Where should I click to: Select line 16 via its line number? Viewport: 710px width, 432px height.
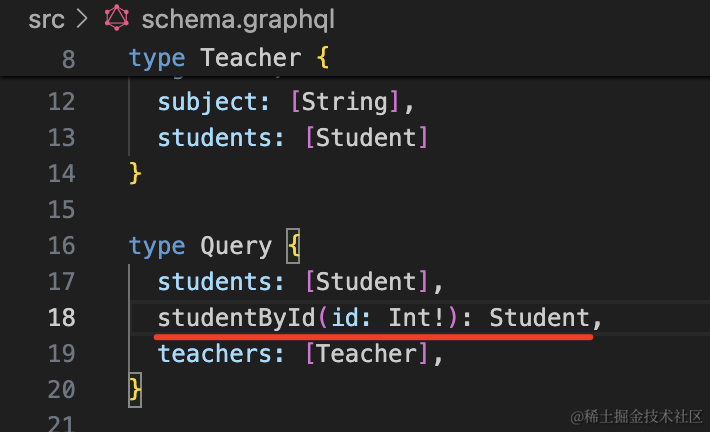[x=61, y=246]
